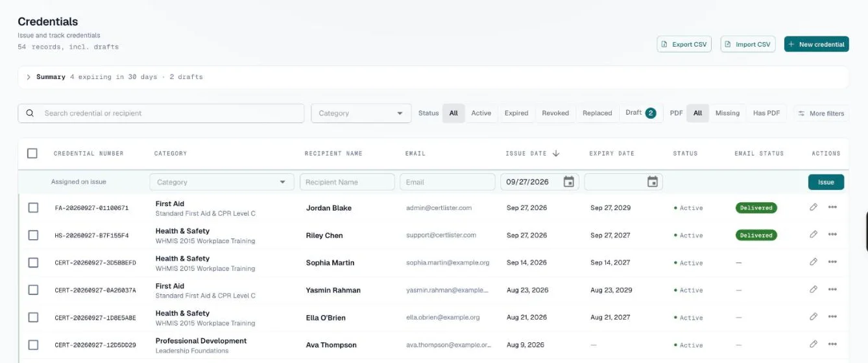Open more actions for Ella O'Brien row

pos(832,317)
